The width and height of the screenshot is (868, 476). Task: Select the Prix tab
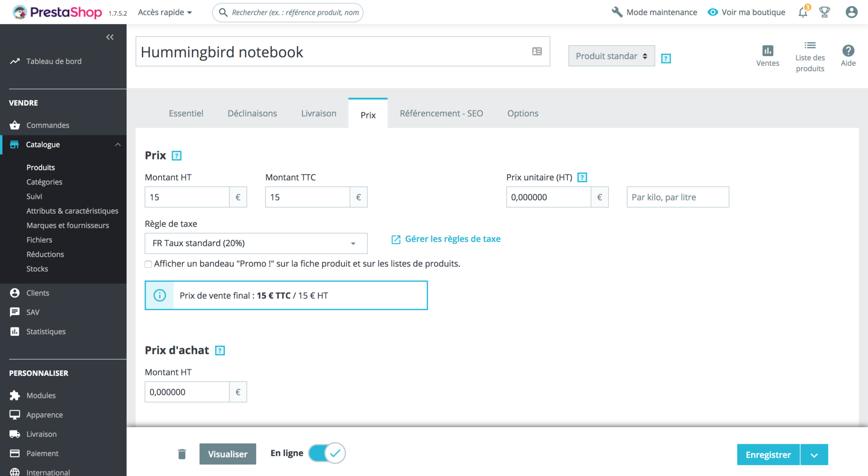point(368,114)
